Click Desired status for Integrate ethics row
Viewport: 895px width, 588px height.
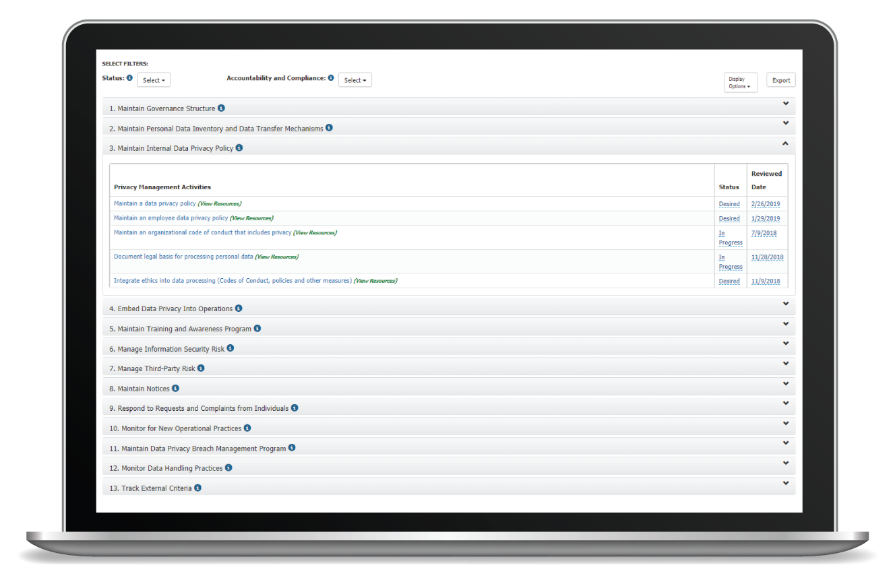coord(729,282)
